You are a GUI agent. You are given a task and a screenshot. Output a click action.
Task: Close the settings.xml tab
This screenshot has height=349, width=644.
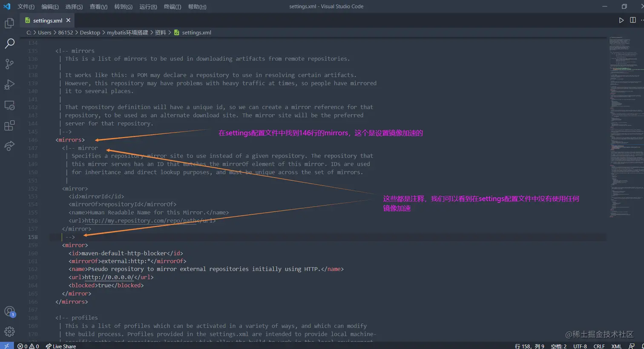(x=68, y=20)
